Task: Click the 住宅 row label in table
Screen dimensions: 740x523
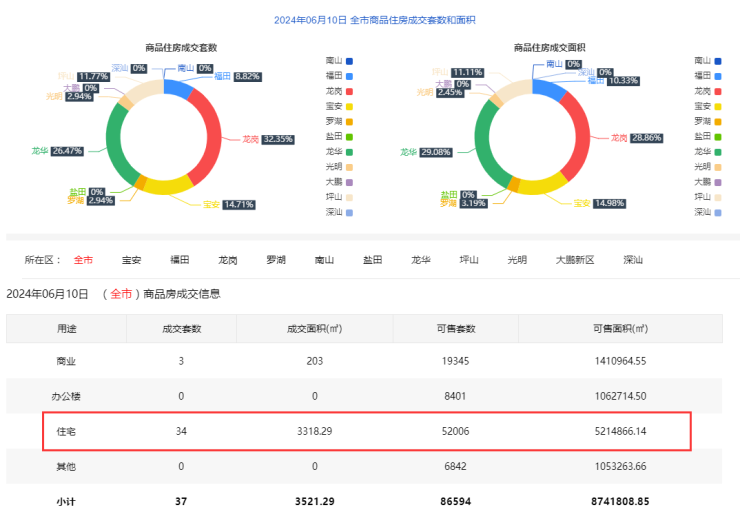Action: (x=65, y=431)
